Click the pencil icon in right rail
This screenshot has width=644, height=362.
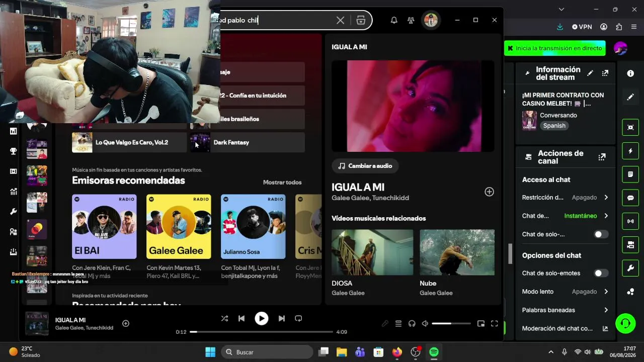pos(630,97)
